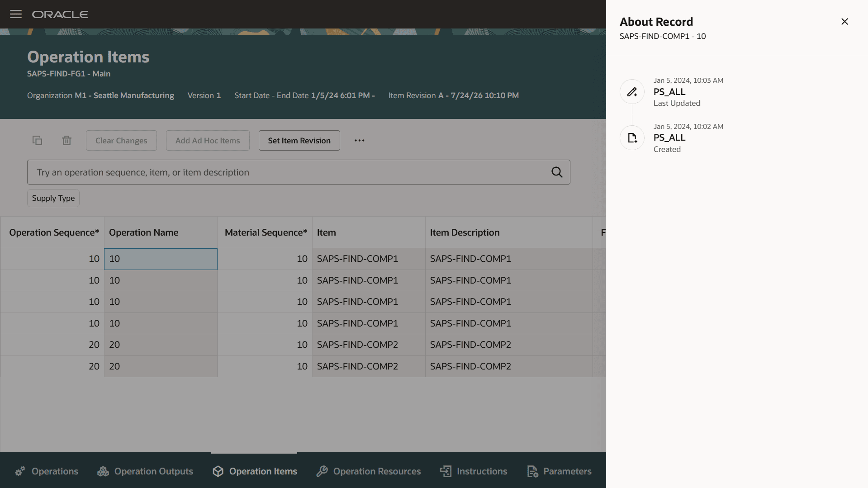Image resolution: width=868 pixels, height=488 pixels.
Task: Click the Operation Name column header
Action: coord(161,232)
